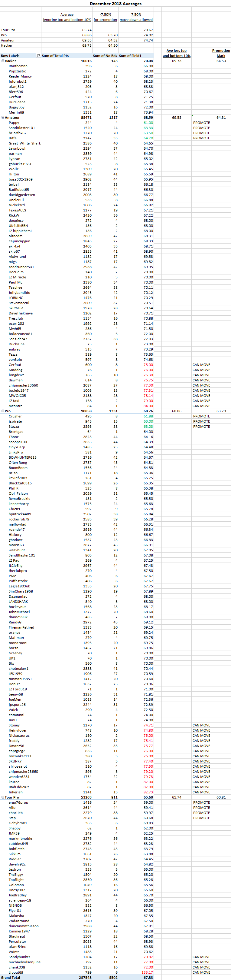Collapse the Hacker group

tap(3, 61)
